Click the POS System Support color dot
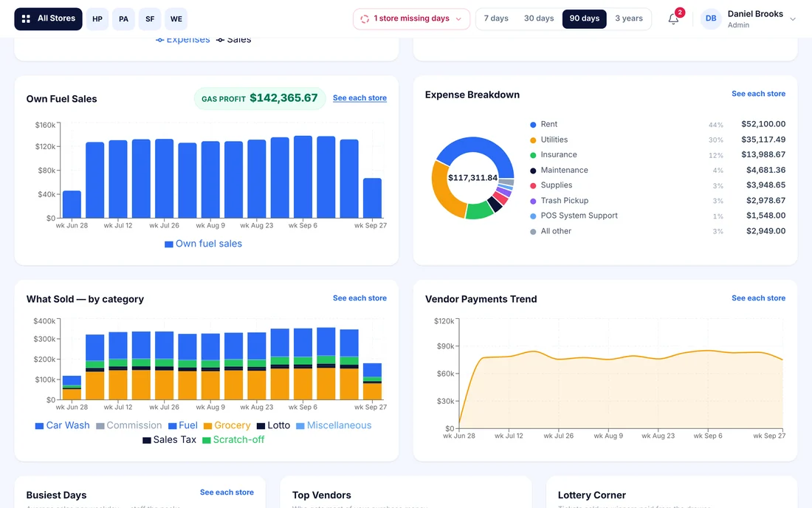Viewport: 812px width, 508px height. tap(533, 216)
